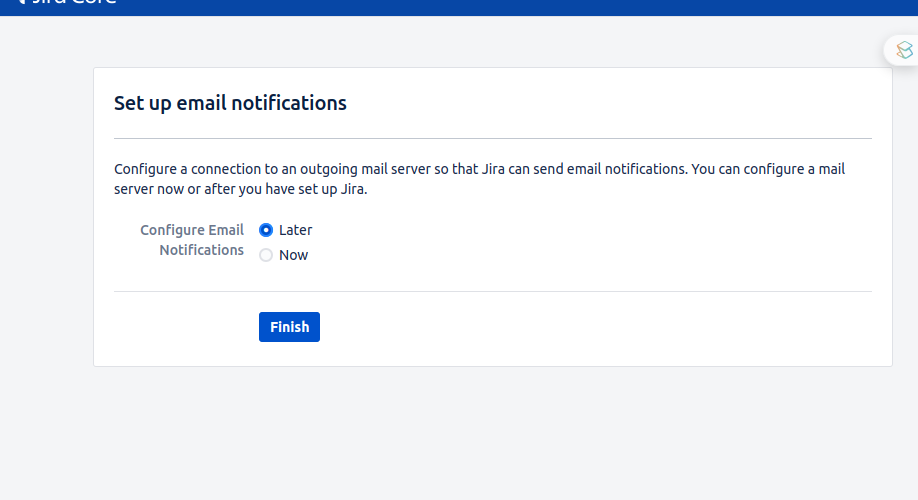Click the text "after you have set up Jira"
918x500 pixels.
pos(285,189)
